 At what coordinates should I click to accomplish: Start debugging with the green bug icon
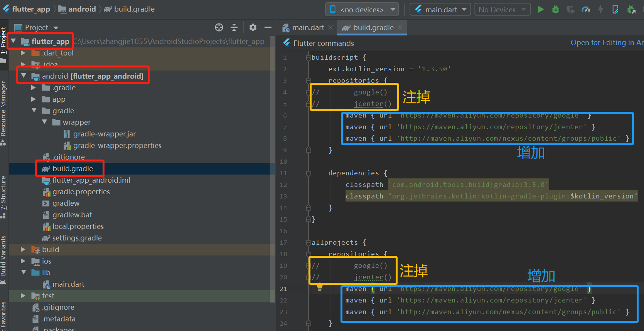pyautogui.click(x=556, y=9)
